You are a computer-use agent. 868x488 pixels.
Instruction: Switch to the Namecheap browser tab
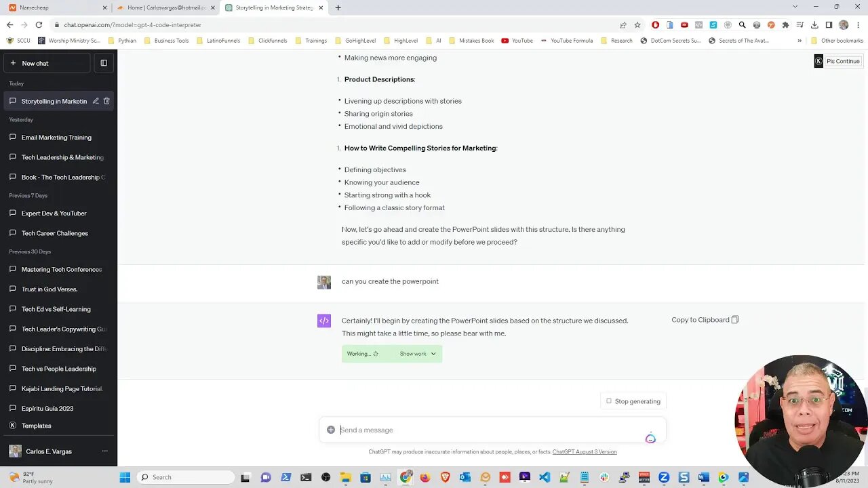coord(57,7)
